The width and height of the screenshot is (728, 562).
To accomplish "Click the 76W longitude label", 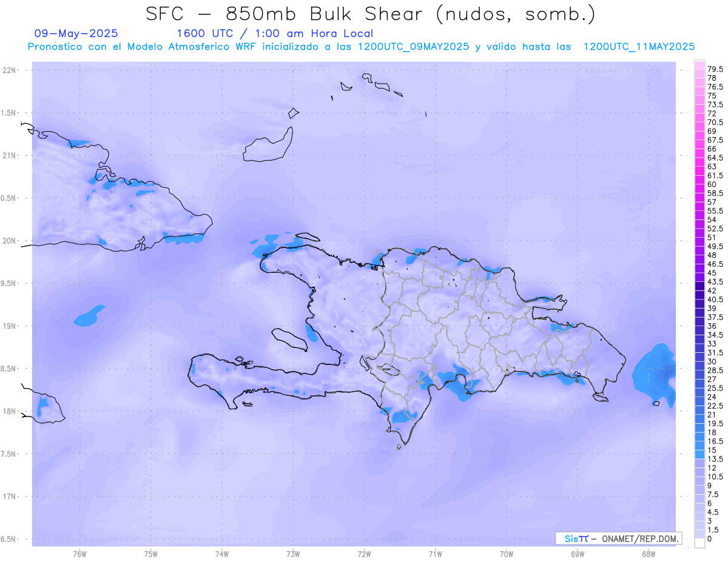I will 79,554.
